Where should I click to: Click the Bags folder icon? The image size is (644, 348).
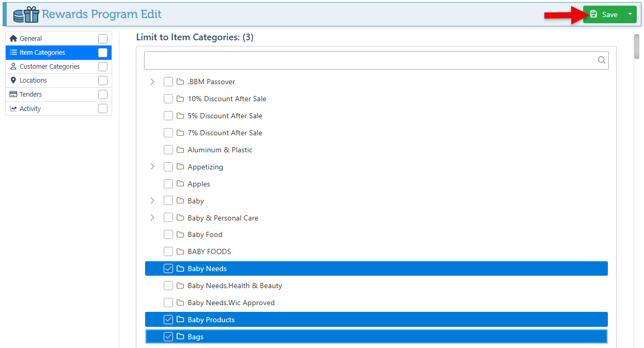180,337
